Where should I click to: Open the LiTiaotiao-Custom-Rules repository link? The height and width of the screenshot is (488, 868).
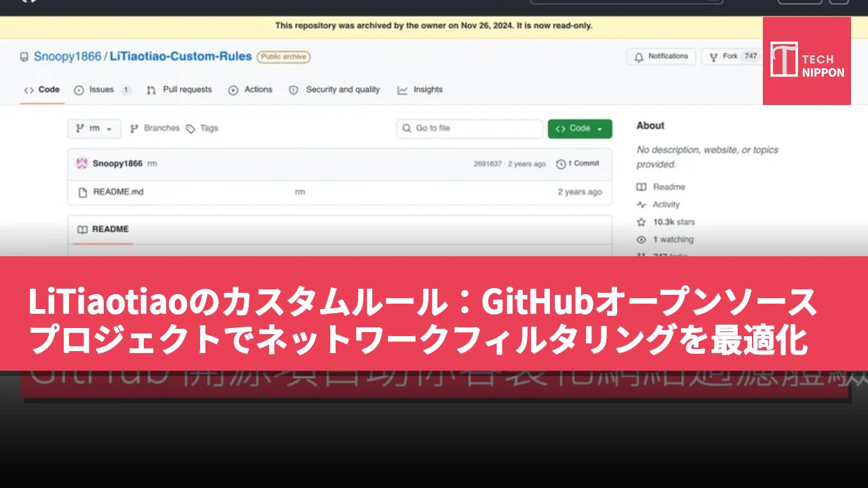180,57
